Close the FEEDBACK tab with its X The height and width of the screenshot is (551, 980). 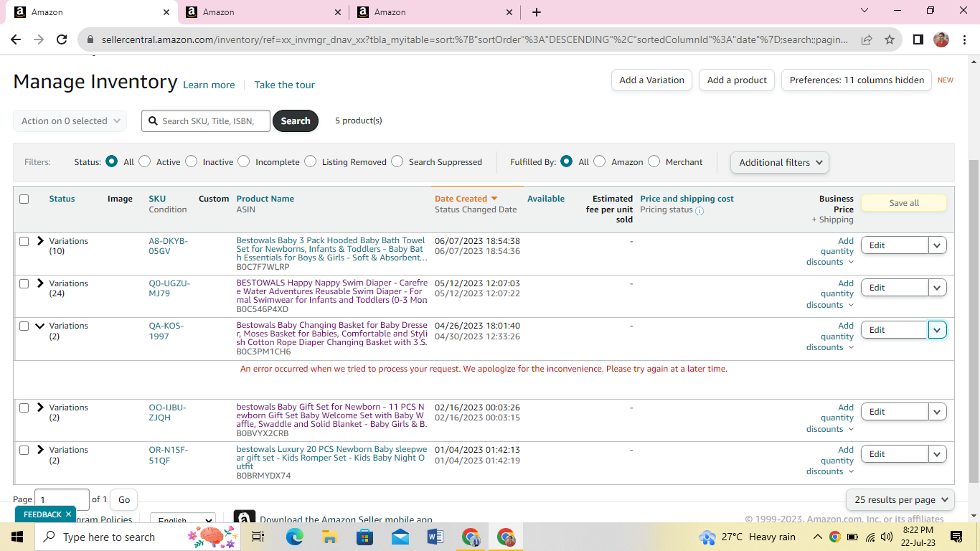point(68,514)
